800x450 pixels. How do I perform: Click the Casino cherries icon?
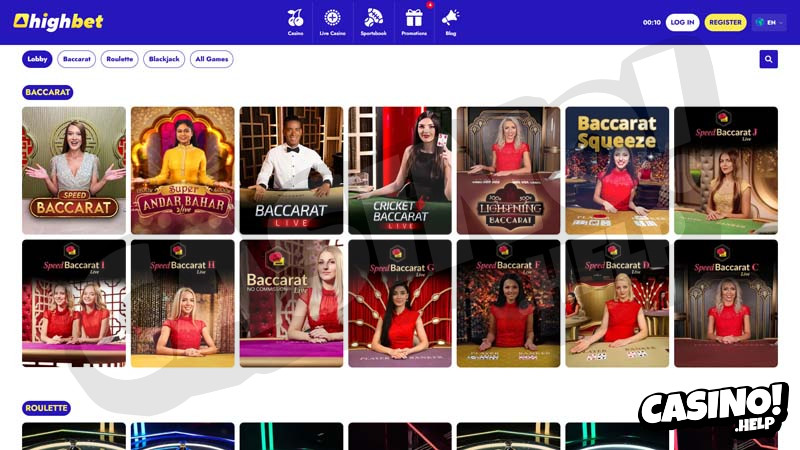295,18
